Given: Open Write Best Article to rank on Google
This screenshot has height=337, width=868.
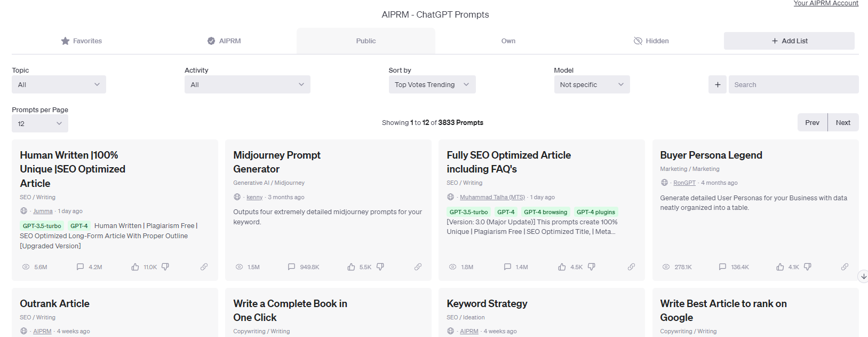Looking at the screenshot, I should tap(723, 310).
